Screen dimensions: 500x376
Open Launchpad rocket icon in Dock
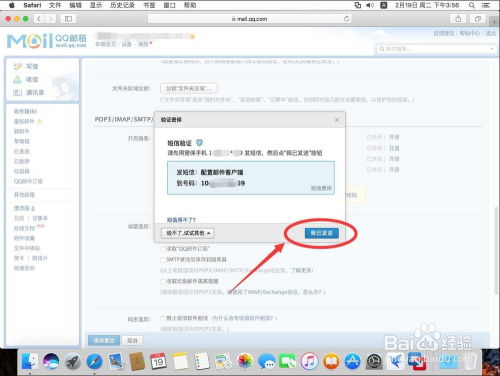[x=72, y=362]
